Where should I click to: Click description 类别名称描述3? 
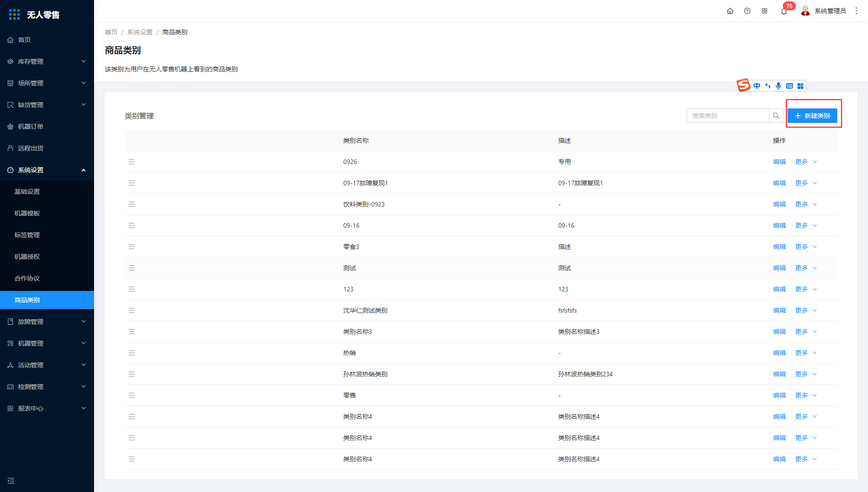click(x=579, y=332)
